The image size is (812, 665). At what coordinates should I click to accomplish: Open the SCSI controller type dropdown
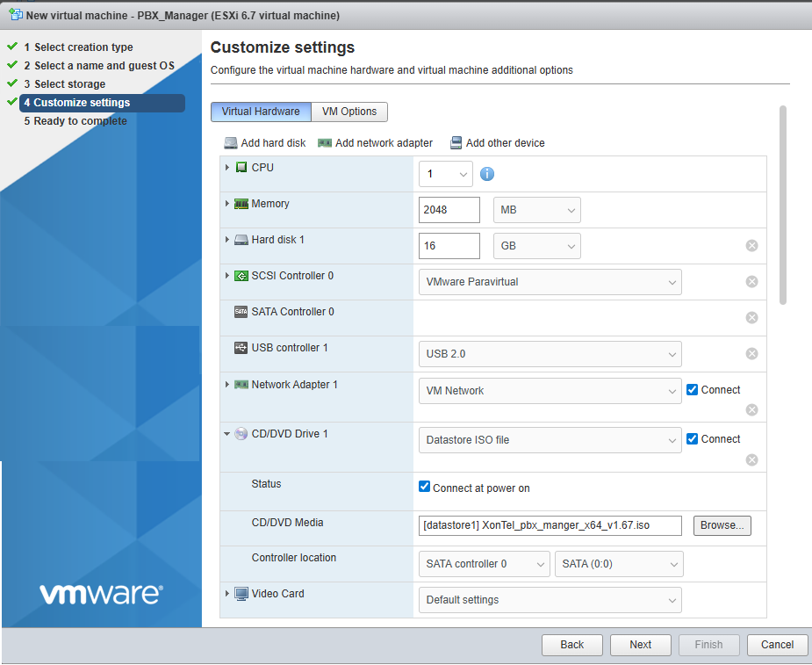pyautogui.click(x=550, y=282)
